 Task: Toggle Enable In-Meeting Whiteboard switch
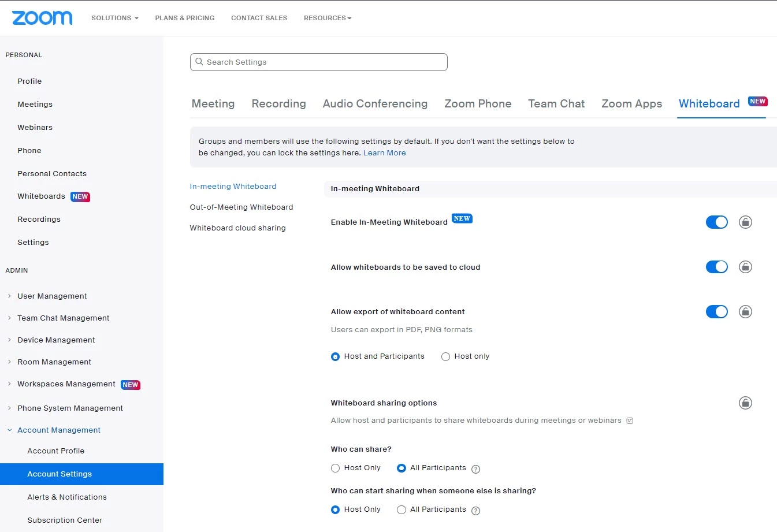click(x=717, y=222)
